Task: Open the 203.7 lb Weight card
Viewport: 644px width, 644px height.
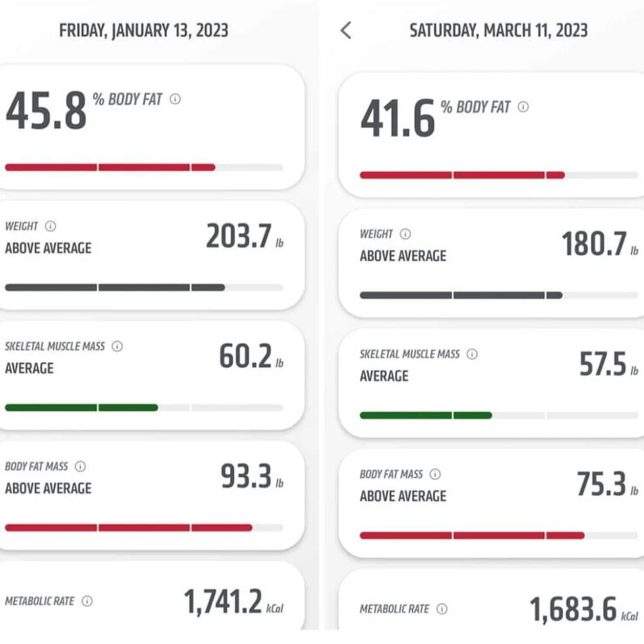Action: click(150, 255)
